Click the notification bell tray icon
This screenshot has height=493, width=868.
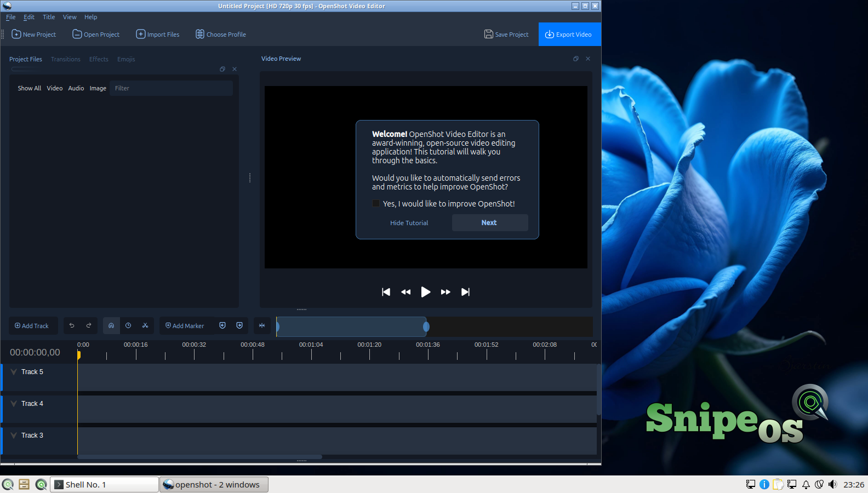(x=806, y=484)
